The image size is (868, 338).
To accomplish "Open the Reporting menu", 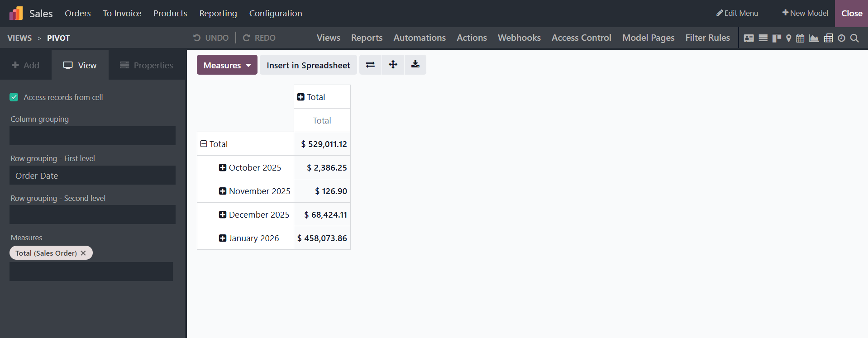I will pyautogui.click(x=218, y=14).
